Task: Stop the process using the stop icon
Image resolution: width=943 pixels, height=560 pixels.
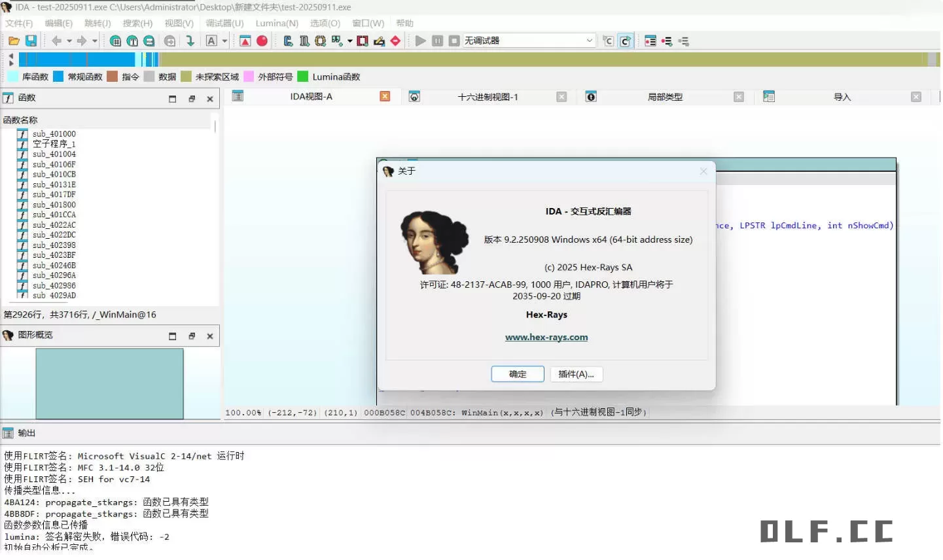Action: click(x=454, y=41)
